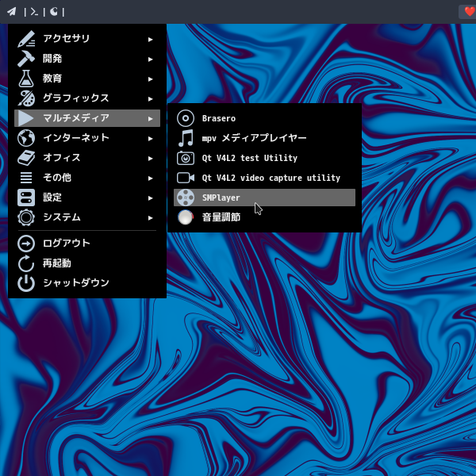Choose ログアウト to log out

[87, 244]
